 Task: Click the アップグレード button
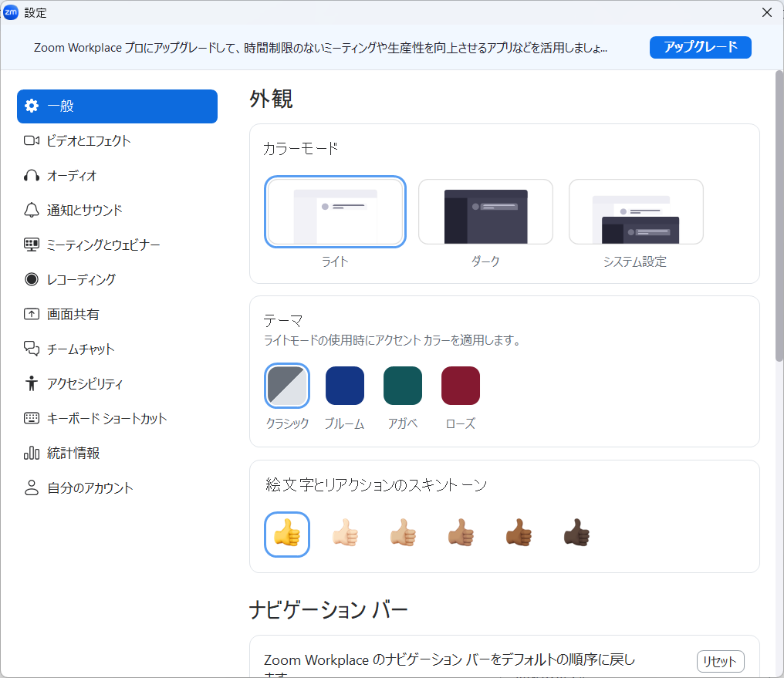(x=701, y=48)
